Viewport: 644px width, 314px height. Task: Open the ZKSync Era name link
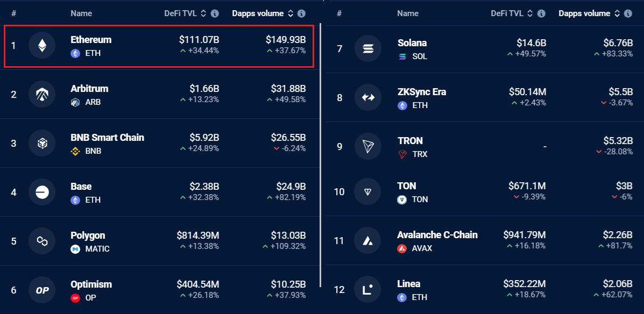421,92
